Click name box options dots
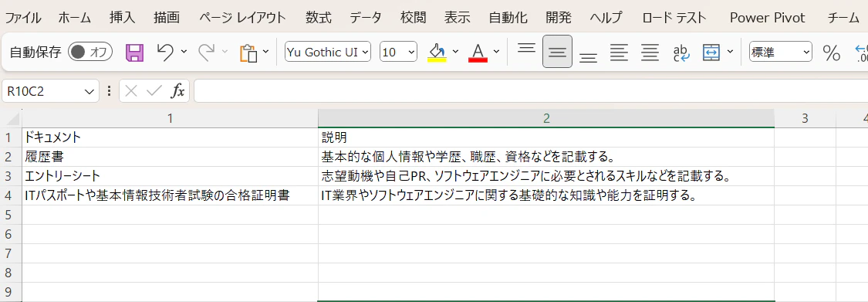Screen dimensions: 868x302 (109, 91)
